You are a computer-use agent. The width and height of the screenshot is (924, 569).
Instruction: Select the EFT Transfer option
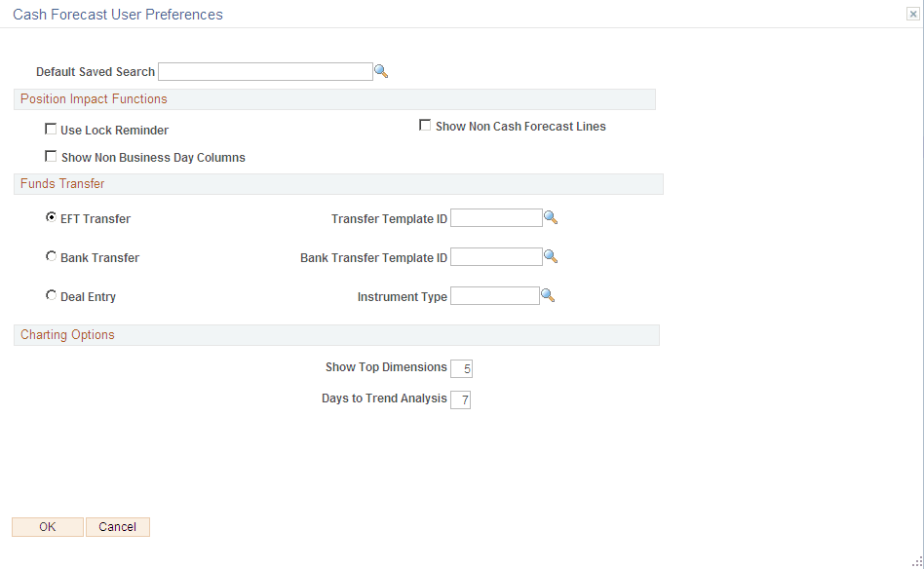[51, 217]
